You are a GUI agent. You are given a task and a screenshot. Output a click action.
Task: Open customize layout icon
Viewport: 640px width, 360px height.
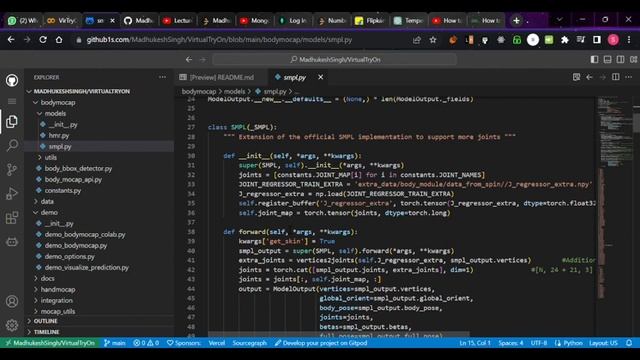[633, 60]
